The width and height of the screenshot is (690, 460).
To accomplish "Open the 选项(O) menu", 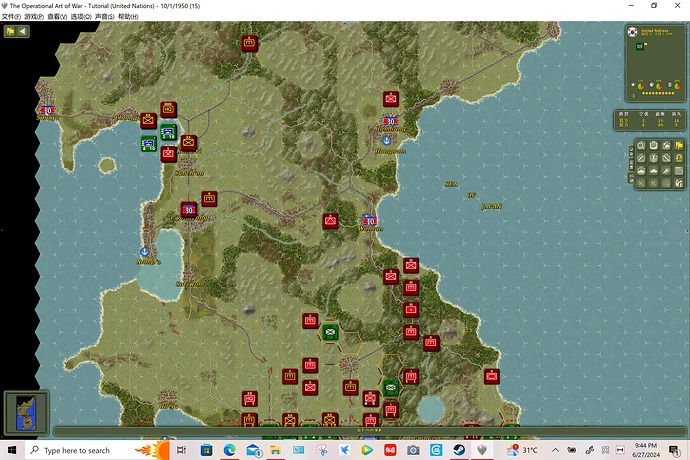I will coord(81,17).
